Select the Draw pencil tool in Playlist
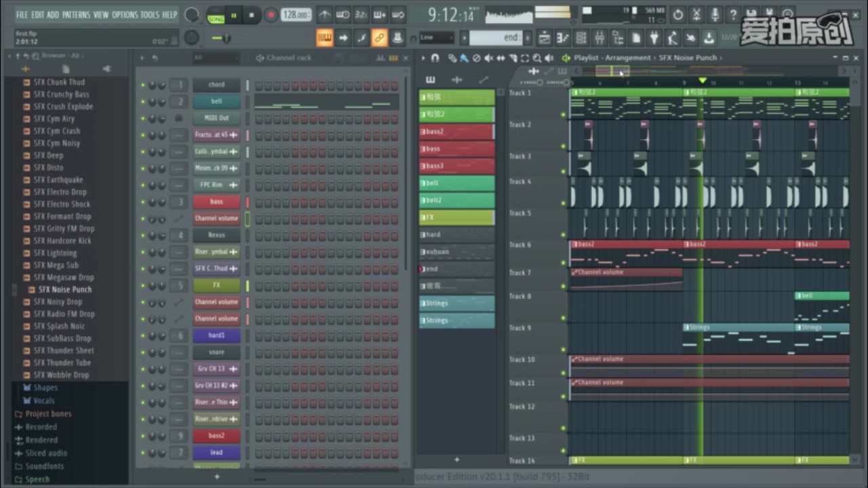The image size is (868, 488). click(452, 58)
